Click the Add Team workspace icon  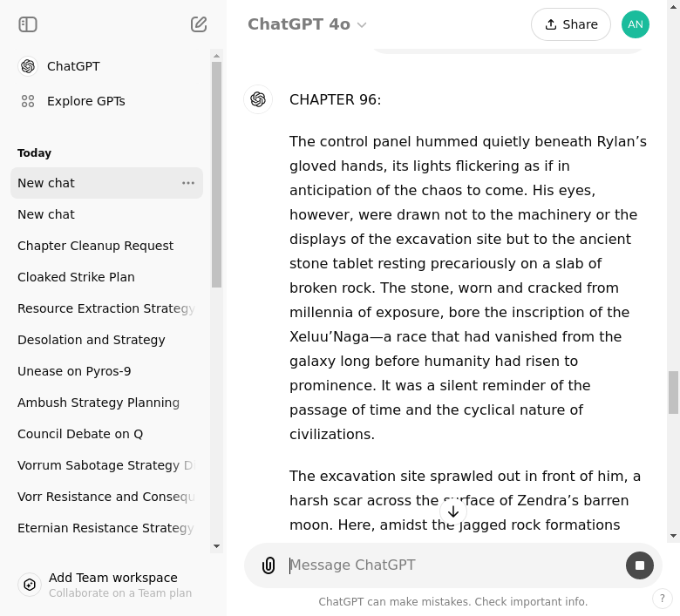[x=30, y=585]
